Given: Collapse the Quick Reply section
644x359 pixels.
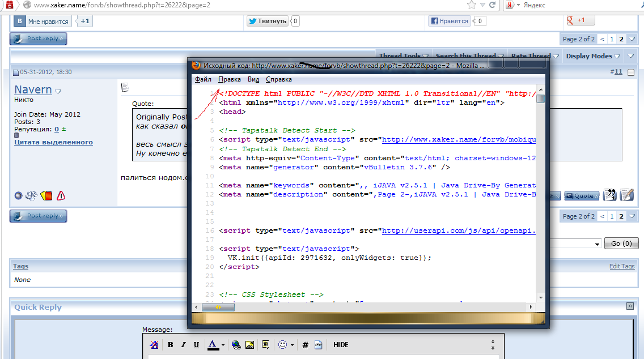Looking at the screenshot, I should [630, 306].
